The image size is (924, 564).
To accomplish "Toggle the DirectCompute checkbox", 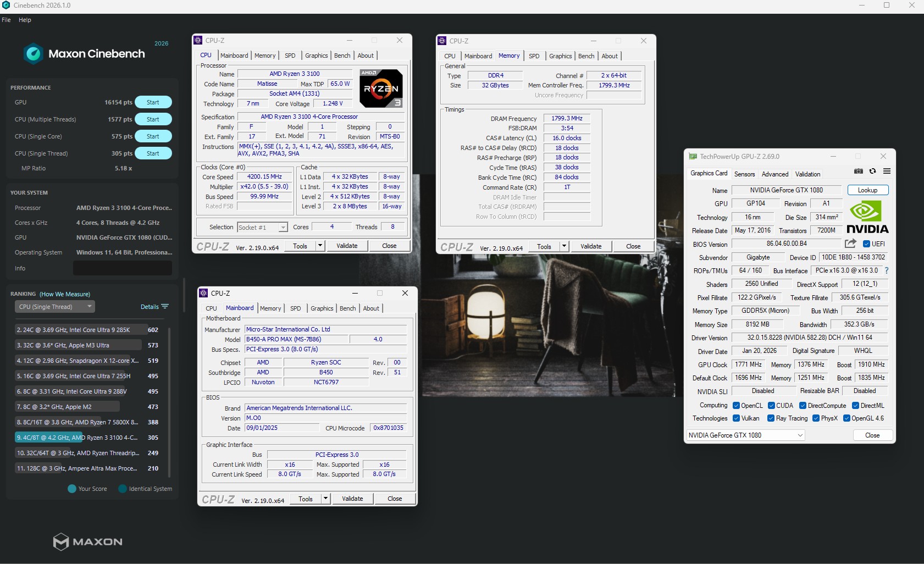I will click(x=803, y=406).
